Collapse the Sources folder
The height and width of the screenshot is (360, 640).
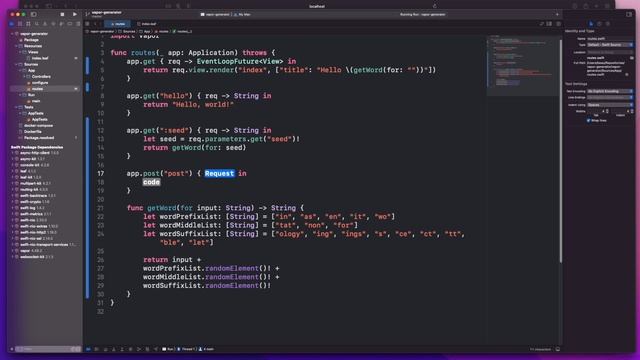point(16,64)
